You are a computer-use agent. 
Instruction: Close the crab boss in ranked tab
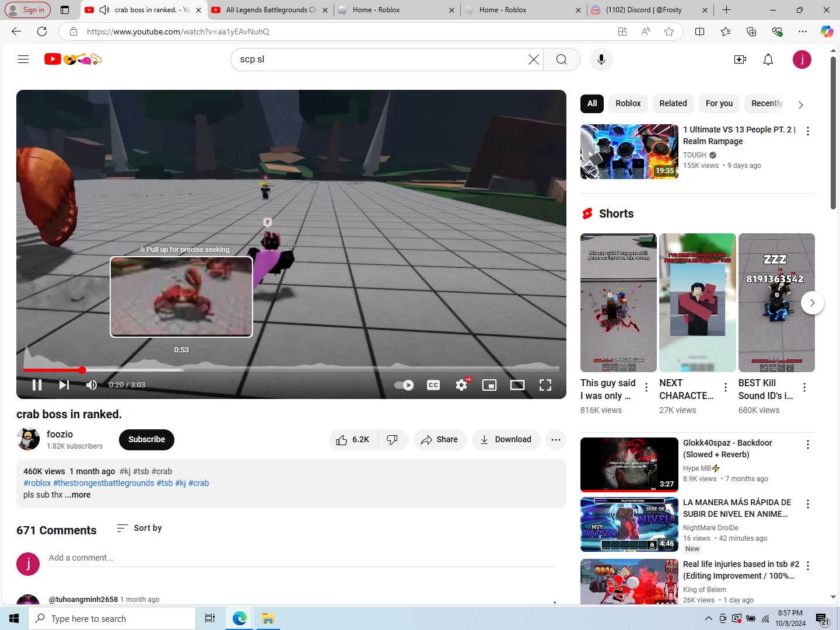[198, 10]
